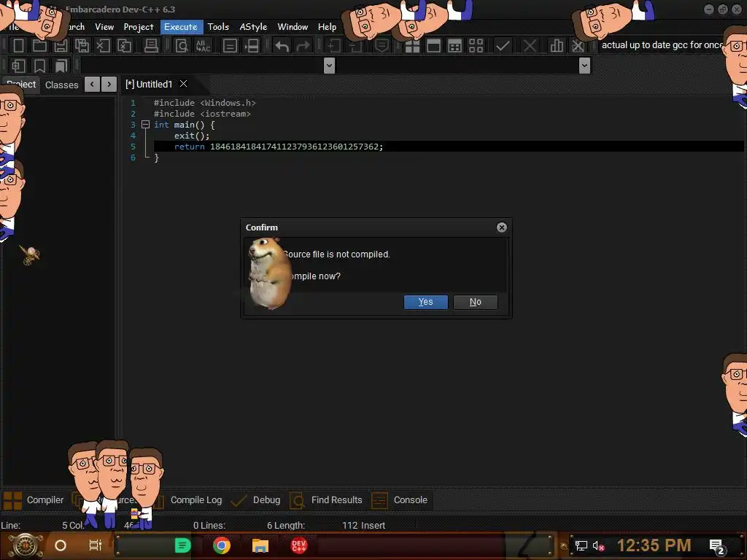
Task: Open the AStyle menu
Action: 253,27
